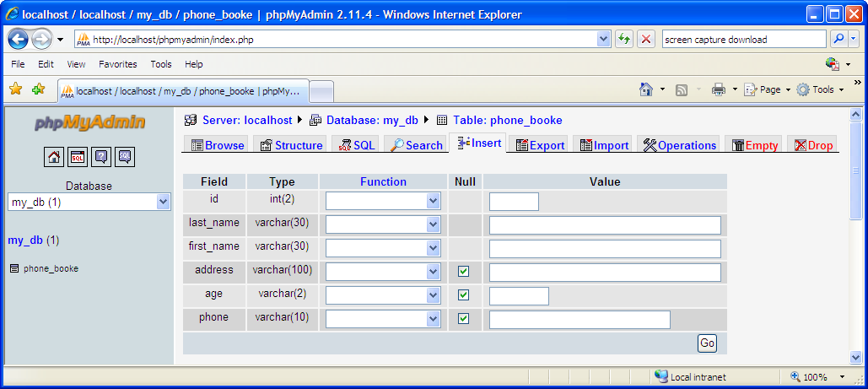This screenshot has height=389, width=868.
Task: Click the Local intranet zone icon
Action: click(661, 377)
